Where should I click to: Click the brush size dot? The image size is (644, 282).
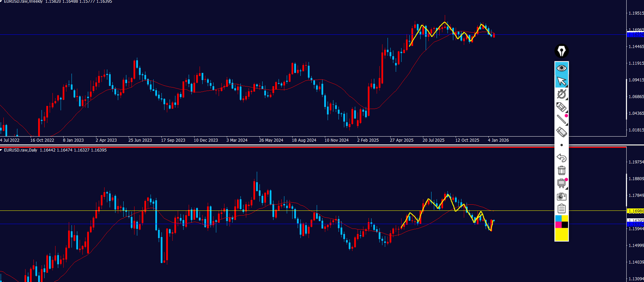[561, 145]
